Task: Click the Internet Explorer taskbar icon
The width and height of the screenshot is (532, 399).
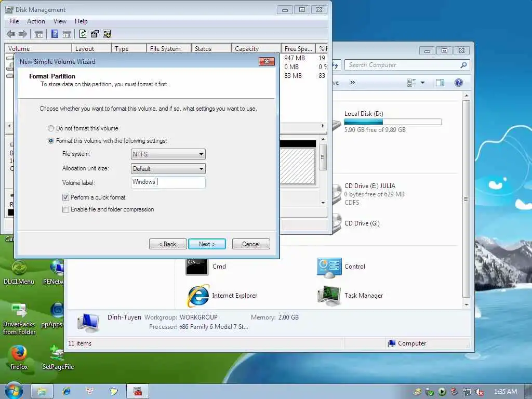Action: (66, 391)
